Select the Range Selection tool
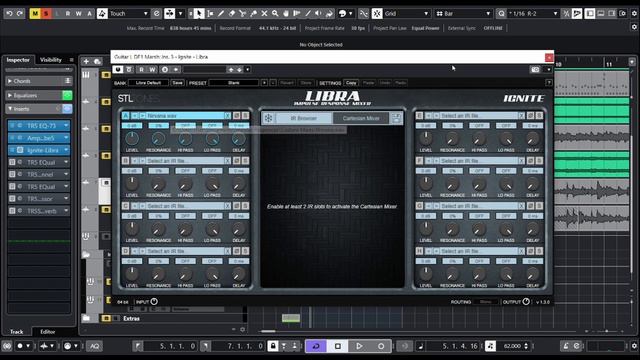The height and width of the screenshot is (360, 640). point(210,13)
